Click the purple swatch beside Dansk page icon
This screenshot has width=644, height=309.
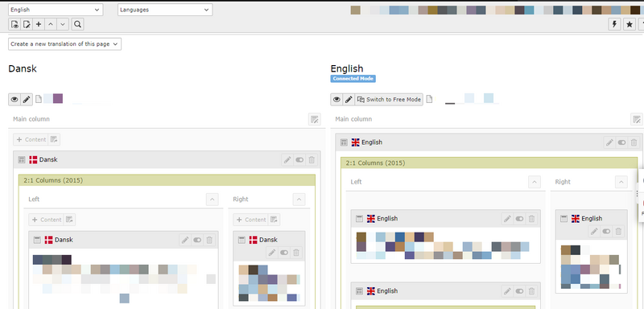(x=58, y=98)
